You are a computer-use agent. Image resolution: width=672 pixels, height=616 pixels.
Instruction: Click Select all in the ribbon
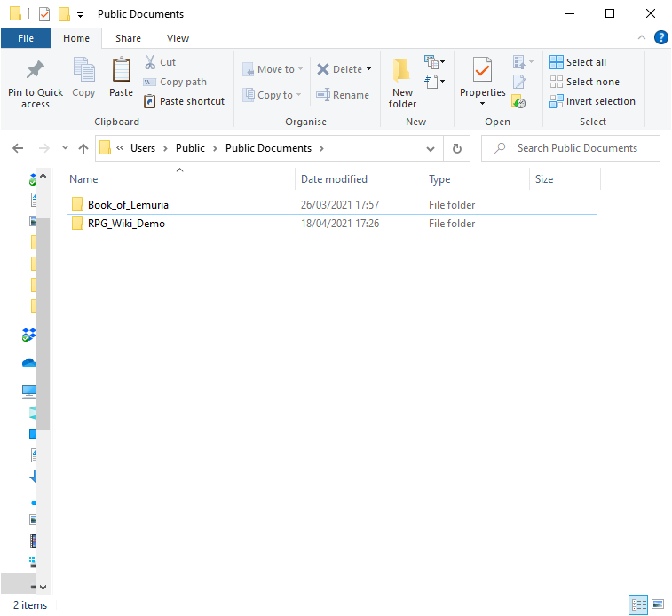pos(578,62)
